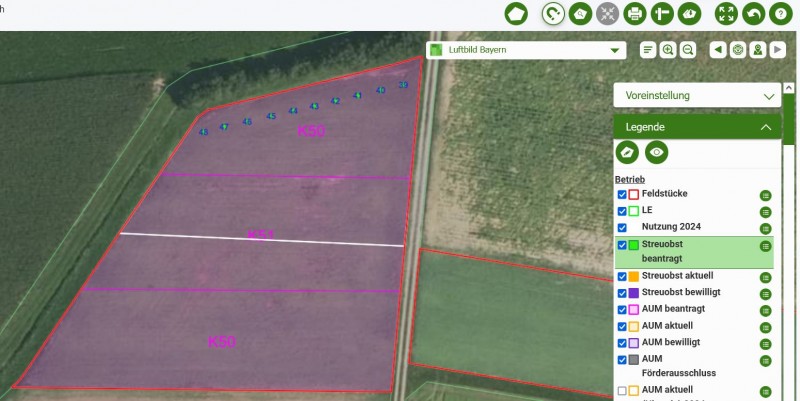Click the eye icon in Legende
This screenshot has width=800, height=401.
[656, 153]
